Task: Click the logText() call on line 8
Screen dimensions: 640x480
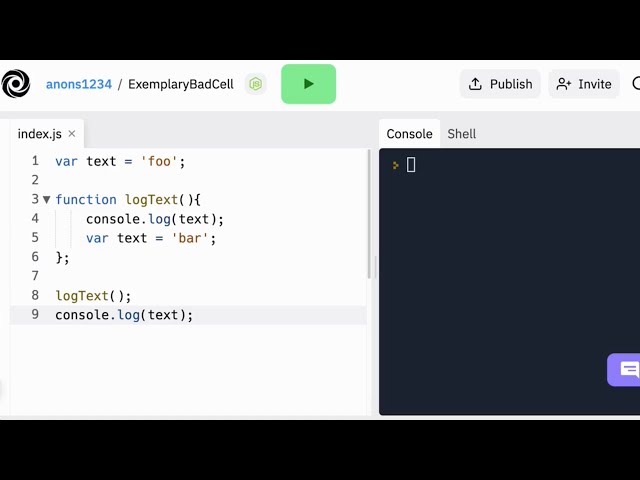Action: click(93, 296)
